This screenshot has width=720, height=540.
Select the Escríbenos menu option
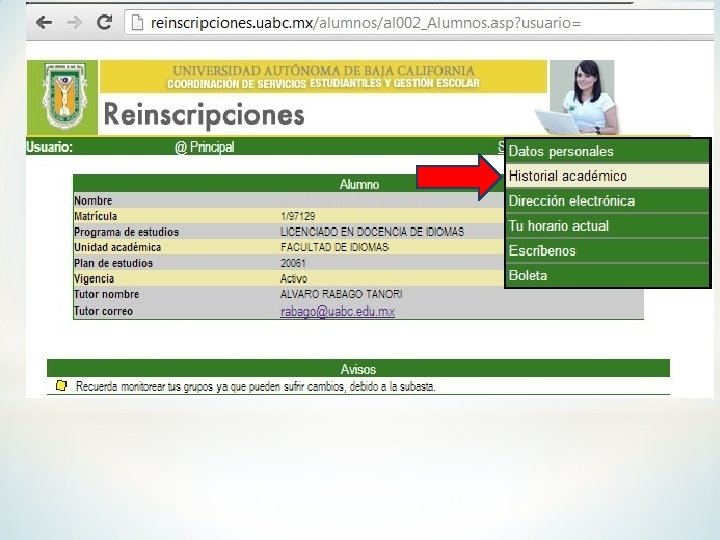click(607, 251)
